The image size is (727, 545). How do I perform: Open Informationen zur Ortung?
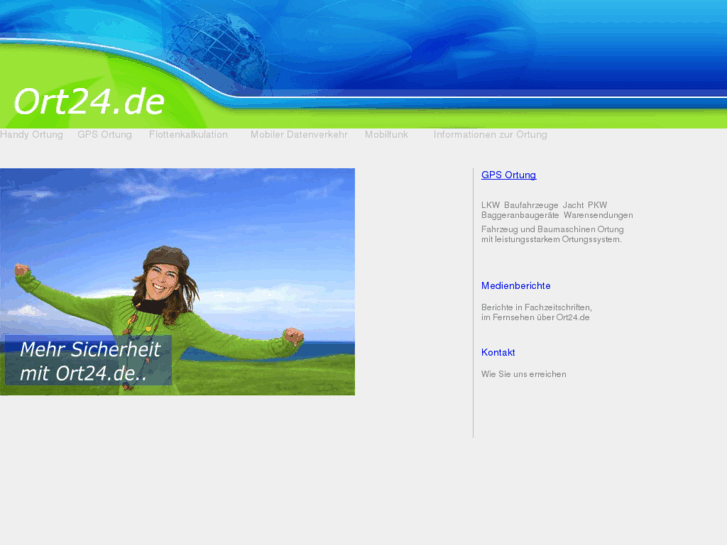490,135
